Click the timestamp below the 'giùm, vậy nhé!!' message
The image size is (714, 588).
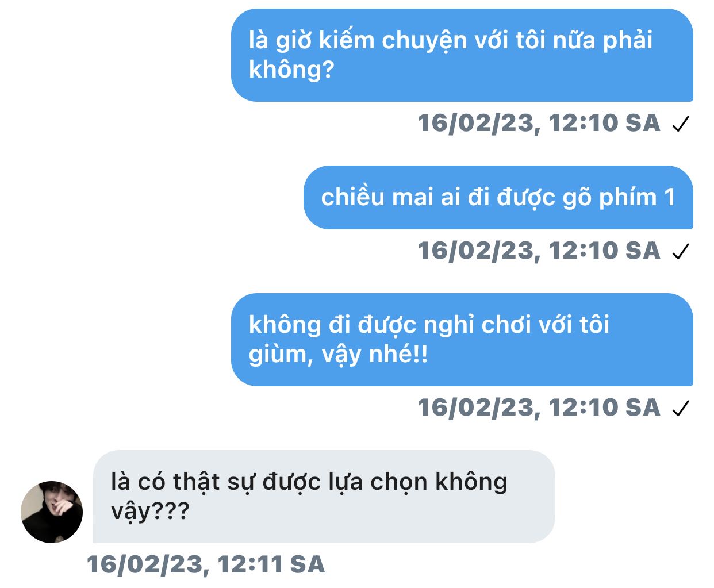(539, 408)
